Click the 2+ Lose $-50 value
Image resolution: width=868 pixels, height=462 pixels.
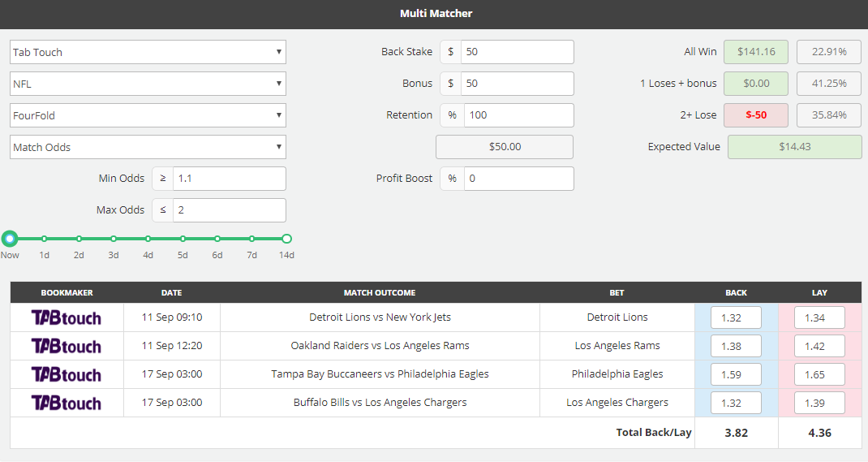pos(756,114)
